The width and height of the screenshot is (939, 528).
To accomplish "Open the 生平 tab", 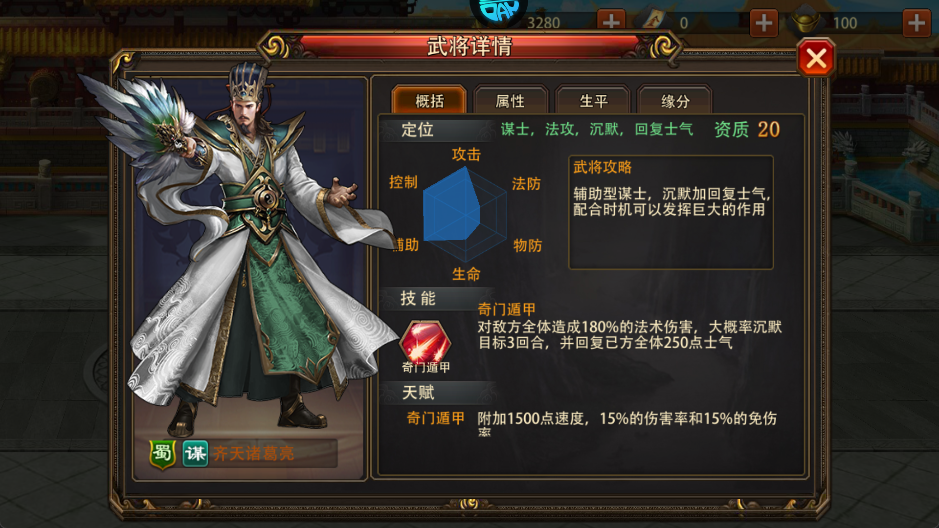I will pyautogui.click(x=593, y=101).
